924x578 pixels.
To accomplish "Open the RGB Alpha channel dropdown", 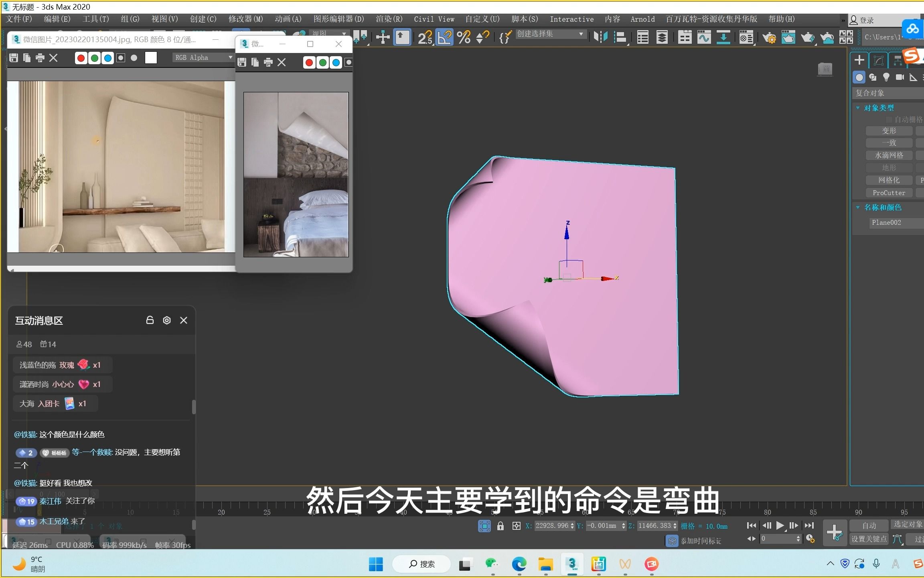I will (203, 58).
